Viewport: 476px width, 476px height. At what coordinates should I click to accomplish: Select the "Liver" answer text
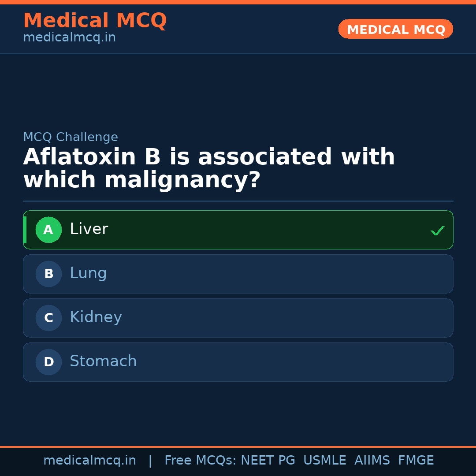pyautogui.click(x=89, y=229)
